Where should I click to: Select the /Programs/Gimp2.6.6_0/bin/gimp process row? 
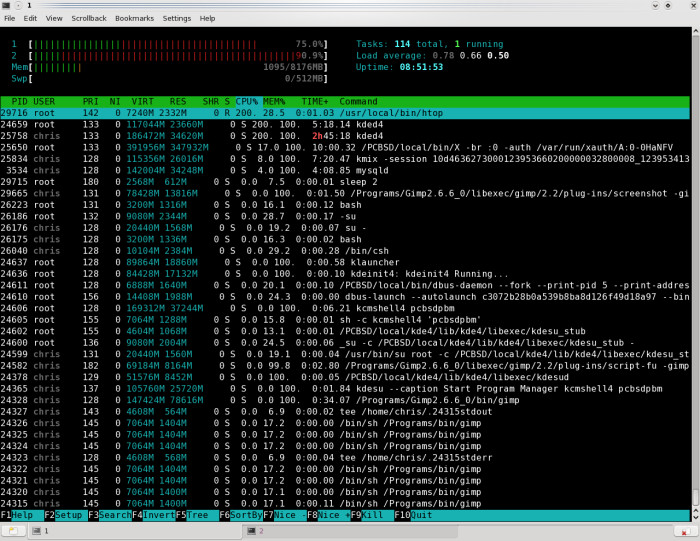click(345, 400)
